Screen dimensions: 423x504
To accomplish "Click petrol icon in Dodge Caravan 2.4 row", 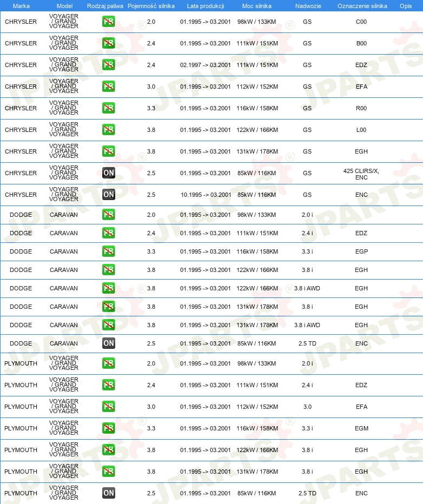I will [x=109, y=233].
